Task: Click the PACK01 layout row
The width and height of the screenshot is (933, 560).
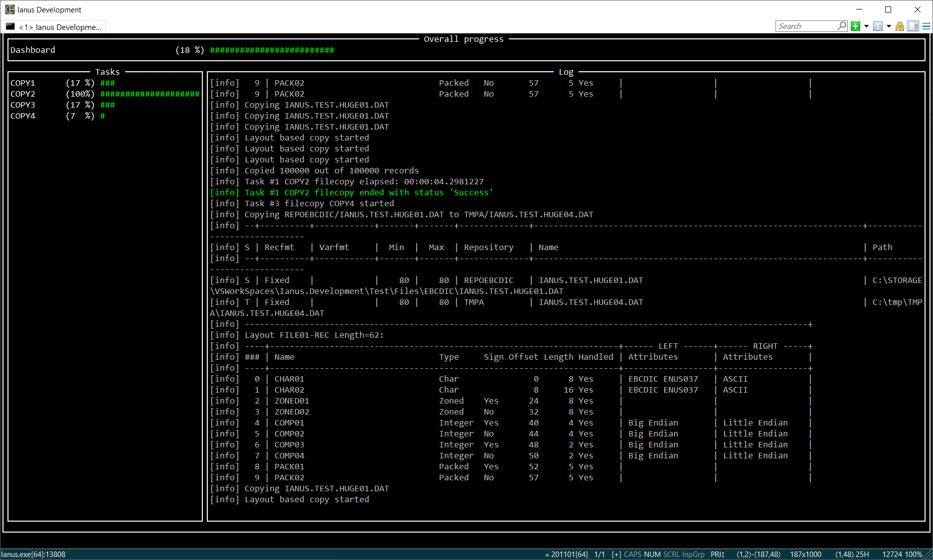Action: [511, 466]
